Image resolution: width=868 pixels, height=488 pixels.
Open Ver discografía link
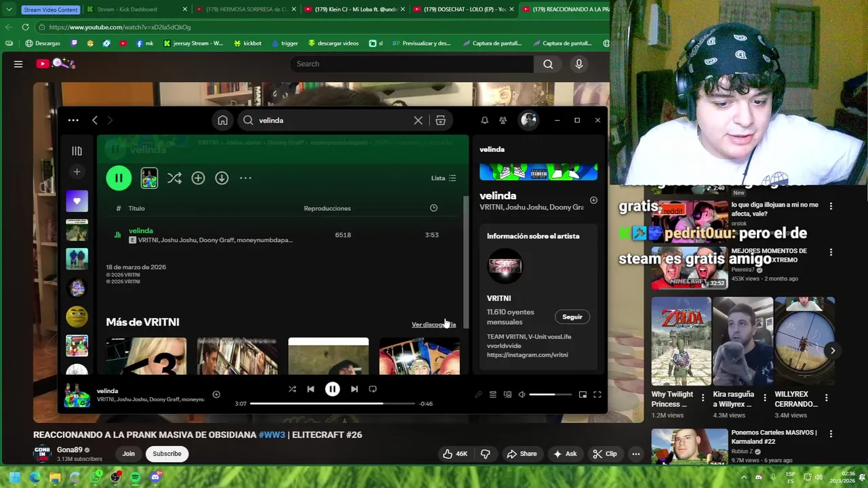coord(434,325)
